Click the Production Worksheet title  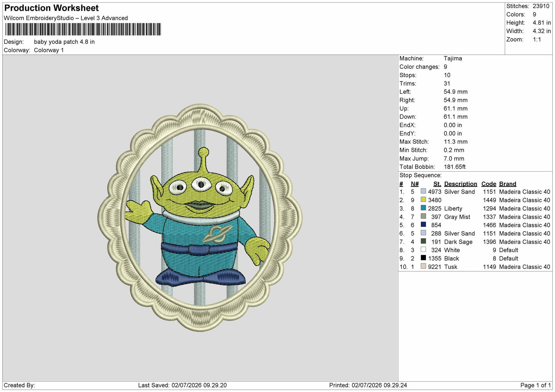51,8
